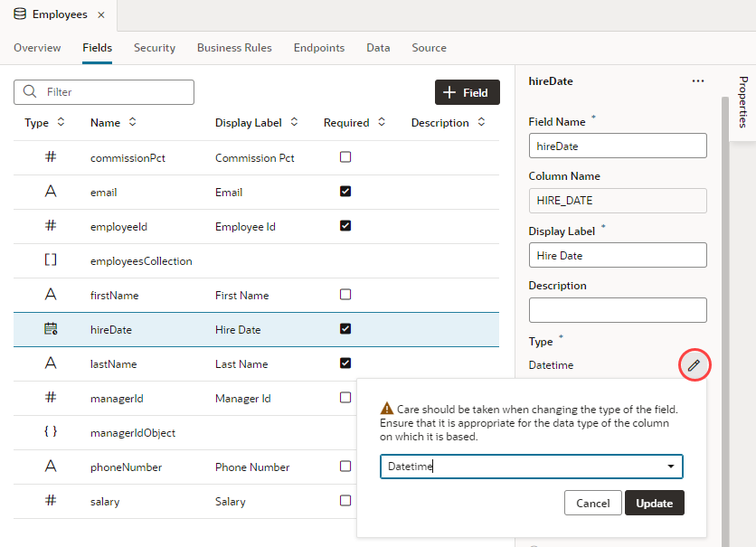Open the Endpoints tab
The height and width of the screenshot is (547, 756).
click(318, 48)
